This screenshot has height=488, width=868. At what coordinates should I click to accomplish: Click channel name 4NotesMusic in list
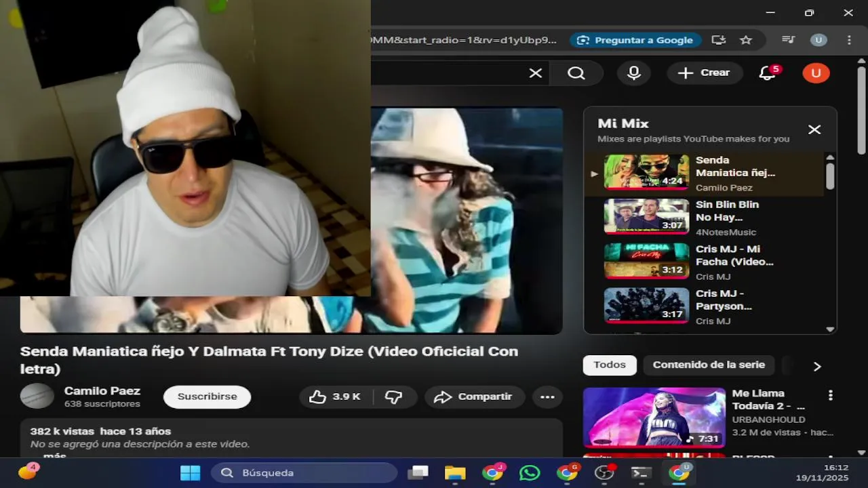click(726, 232)
